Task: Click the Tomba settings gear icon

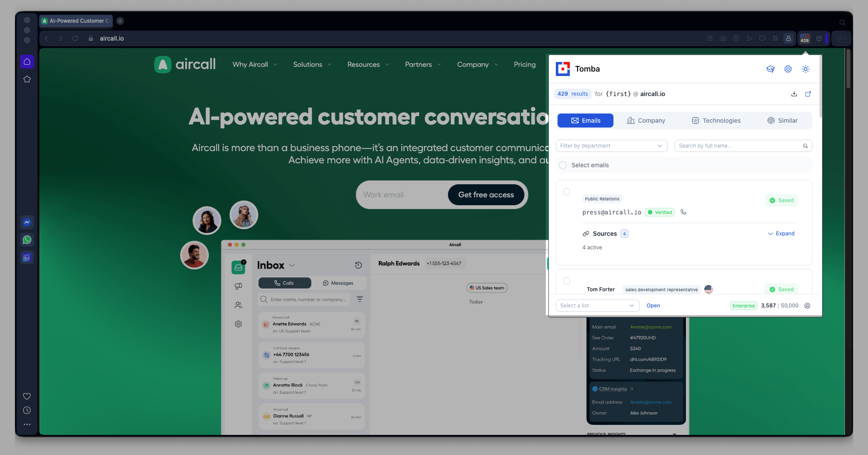Action: click(788, 69)
